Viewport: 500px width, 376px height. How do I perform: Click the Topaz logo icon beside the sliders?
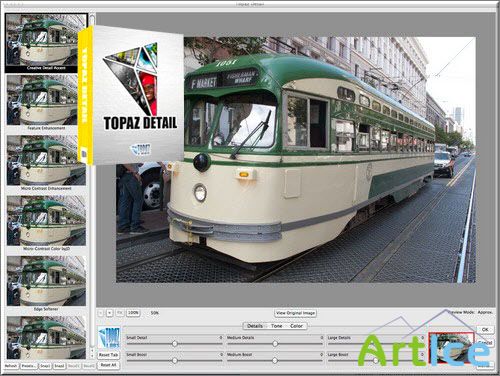click(108, 338)
